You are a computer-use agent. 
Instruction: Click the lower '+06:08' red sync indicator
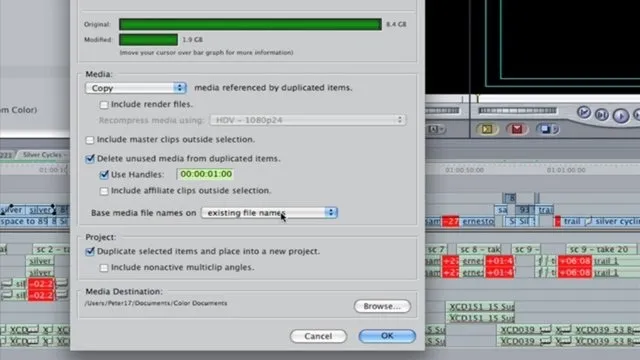[574, 272]
